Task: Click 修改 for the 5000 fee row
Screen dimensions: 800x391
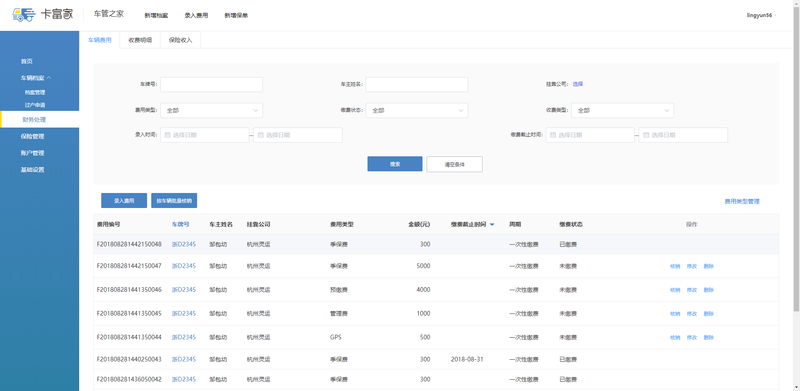Action: coord(691,266)
